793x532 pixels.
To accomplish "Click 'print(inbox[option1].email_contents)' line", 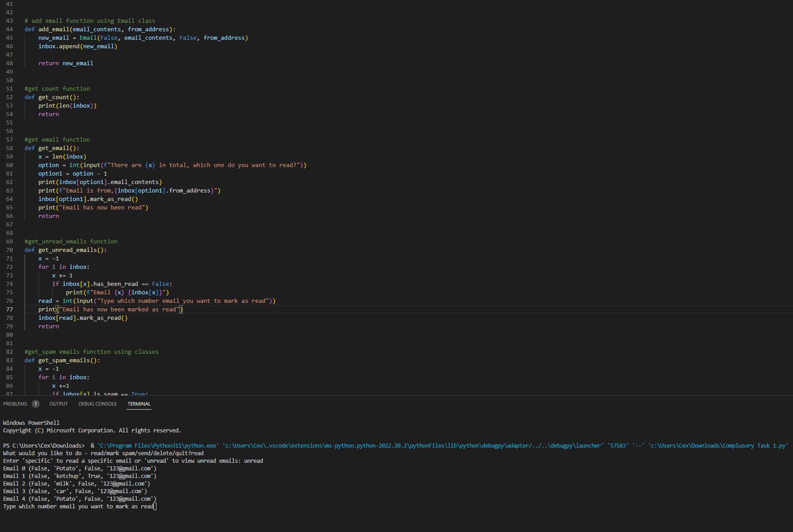I will (x=100, y=182).
